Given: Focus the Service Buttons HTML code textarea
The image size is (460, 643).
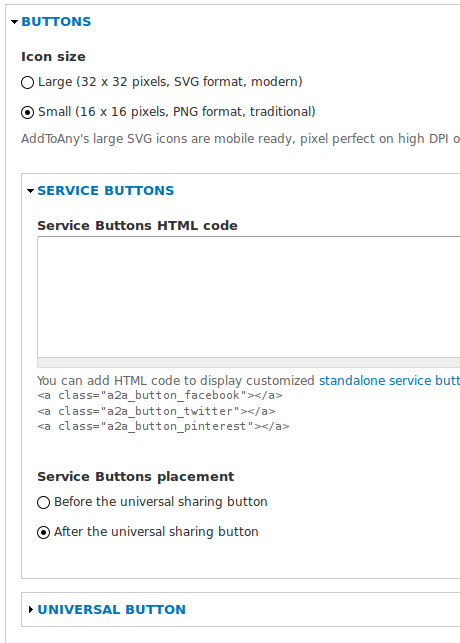Looking at the screenshot, I should pyautogui.click(x=248, y=297).
